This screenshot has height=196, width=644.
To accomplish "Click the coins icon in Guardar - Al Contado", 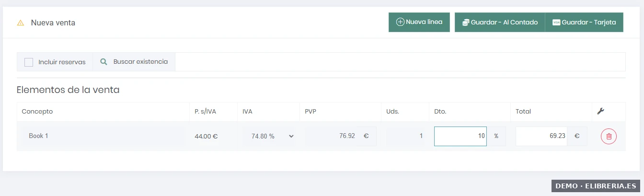I will [465, 23].
